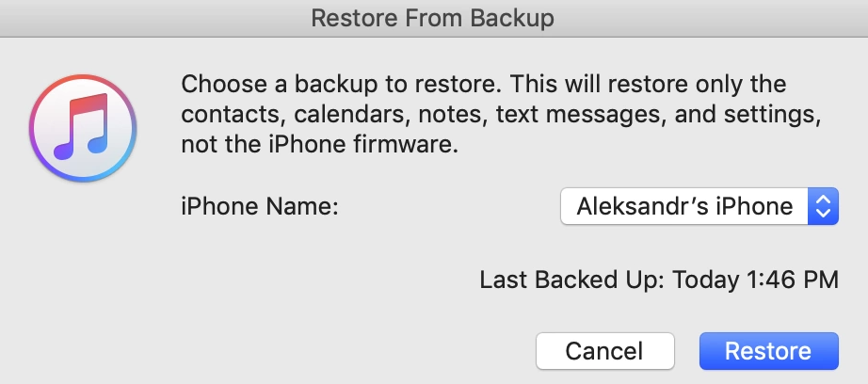Click the Today 1:46 PM backup time
Image resolution: width=868 pixels, height=384 pixels.
coord(756,280)
